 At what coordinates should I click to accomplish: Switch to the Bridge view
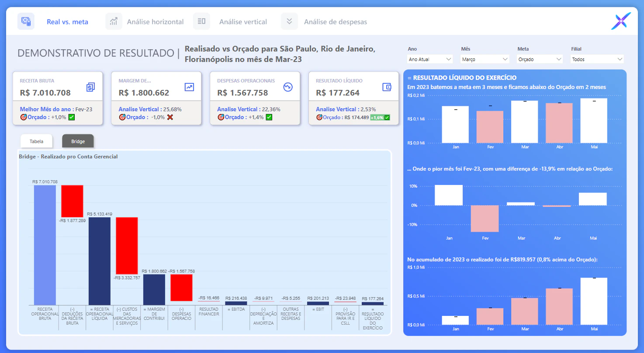click(78, 141)
